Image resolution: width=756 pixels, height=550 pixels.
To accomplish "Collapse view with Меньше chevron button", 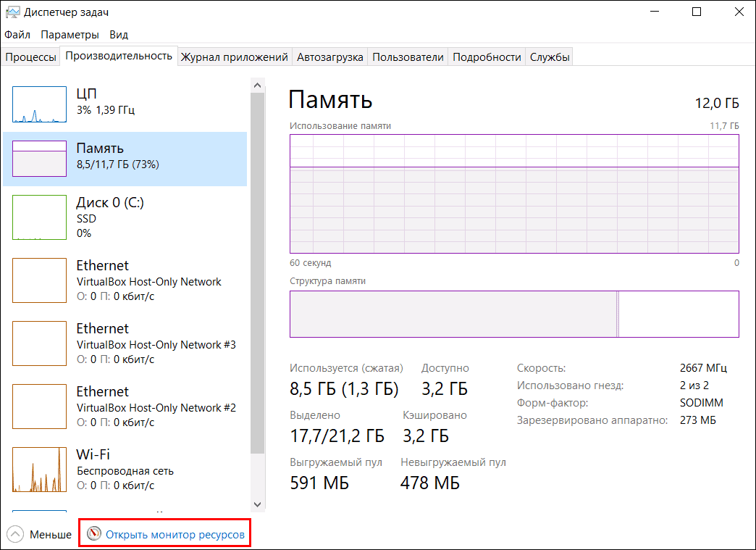I will click(15, 535).
